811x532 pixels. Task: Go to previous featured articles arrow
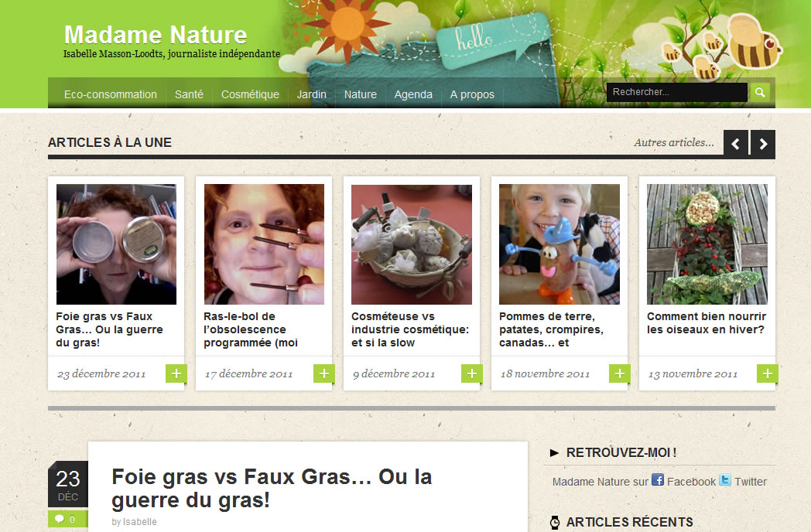[735, 145]
